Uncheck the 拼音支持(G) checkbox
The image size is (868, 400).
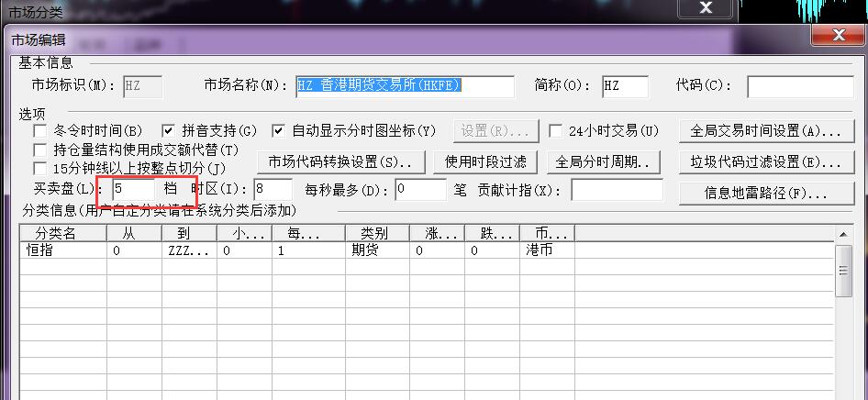(x=169, y=131)
